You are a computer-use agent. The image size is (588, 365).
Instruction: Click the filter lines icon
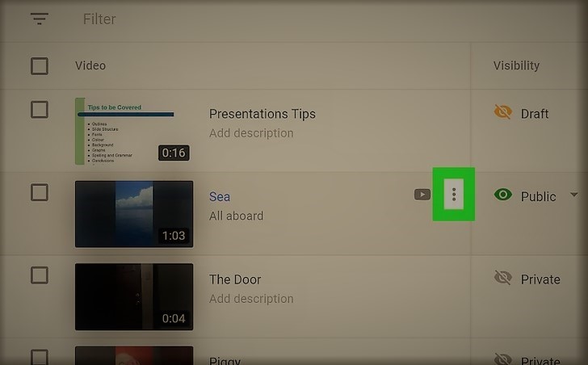click(x=40, y=19)
